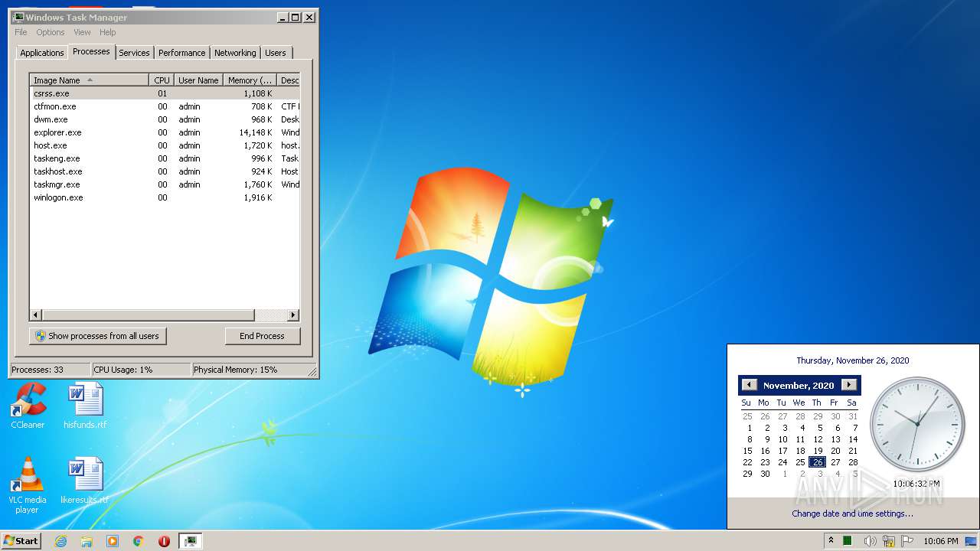This screenshot has width=980, height=551.
Task: Switch to the Users tab
Action: click(x=276, y=53)
